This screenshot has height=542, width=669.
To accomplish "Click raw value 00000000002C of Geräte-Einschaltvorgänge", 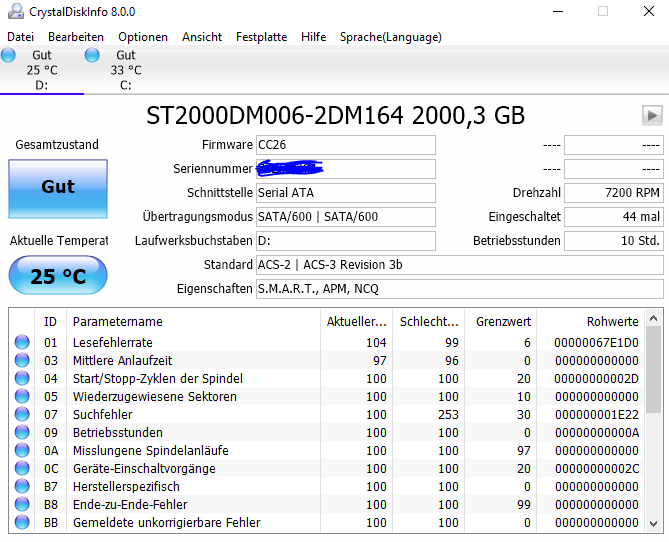I will 596,468.
